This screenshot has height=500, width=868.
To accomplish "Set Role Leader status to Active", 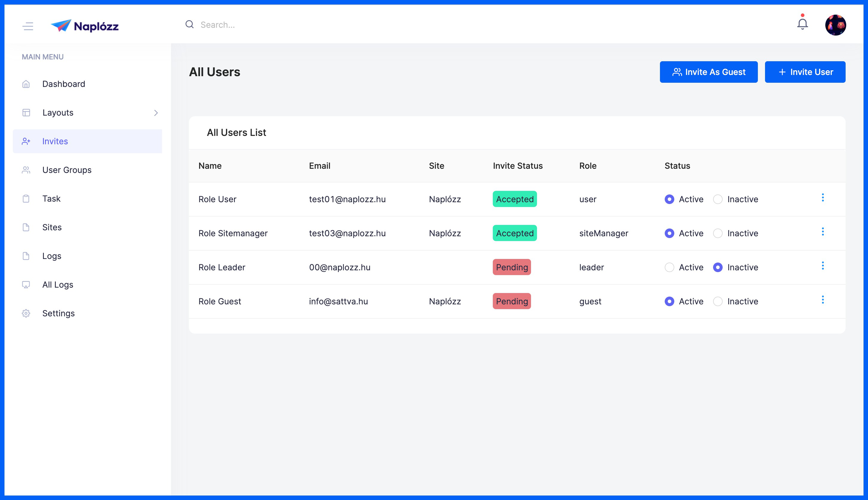I will 669,267.
